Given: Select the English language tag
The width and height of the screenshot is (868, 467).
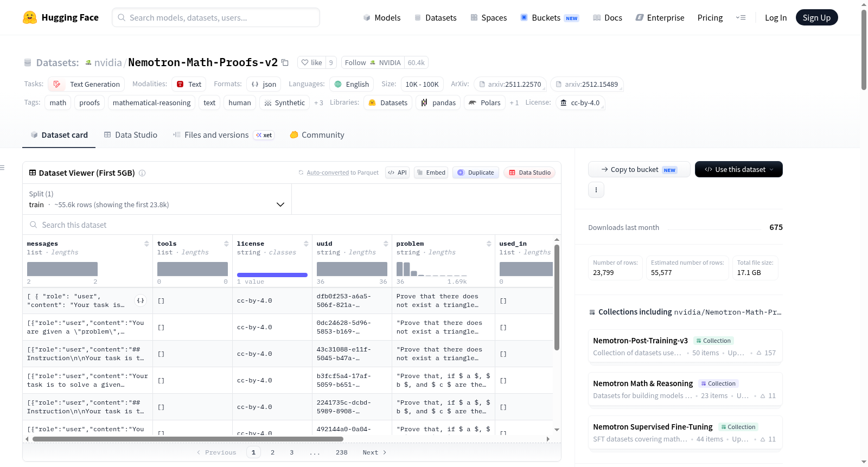Looking at the screenshot, I should click(x=352, y=84).
